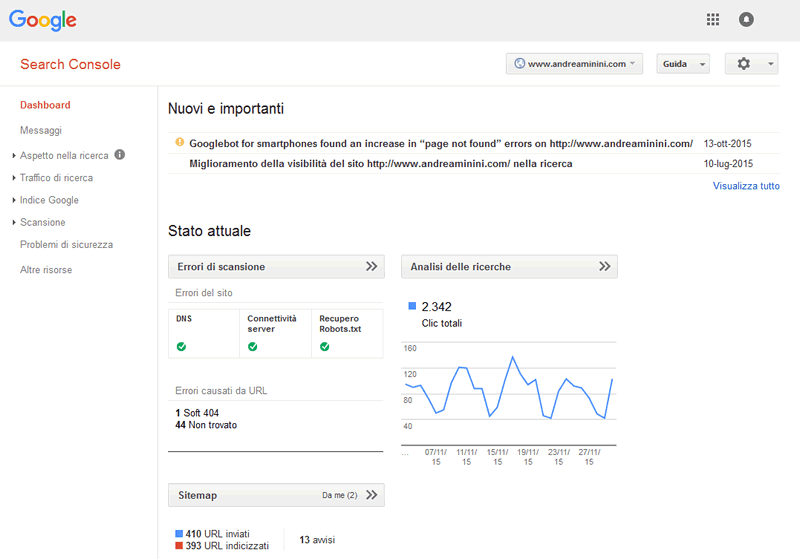Open the dropdown arrow beside the gear
This screenshot has height=559, width=800.
click(770, 64)
